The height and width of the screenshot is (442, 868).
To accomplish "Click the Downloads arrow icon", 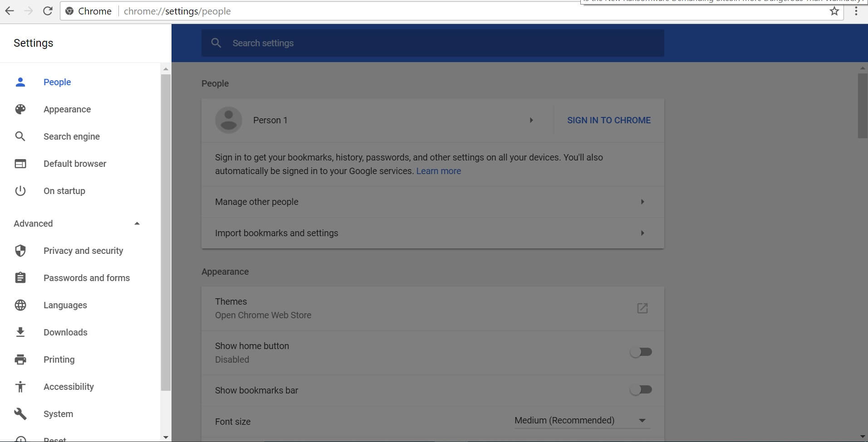I will tap(20, 332).
